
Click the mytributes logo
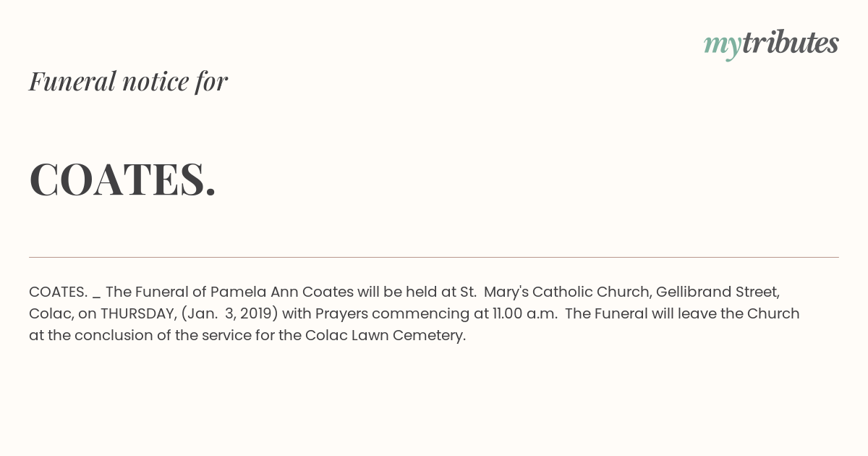coord(771,44)
